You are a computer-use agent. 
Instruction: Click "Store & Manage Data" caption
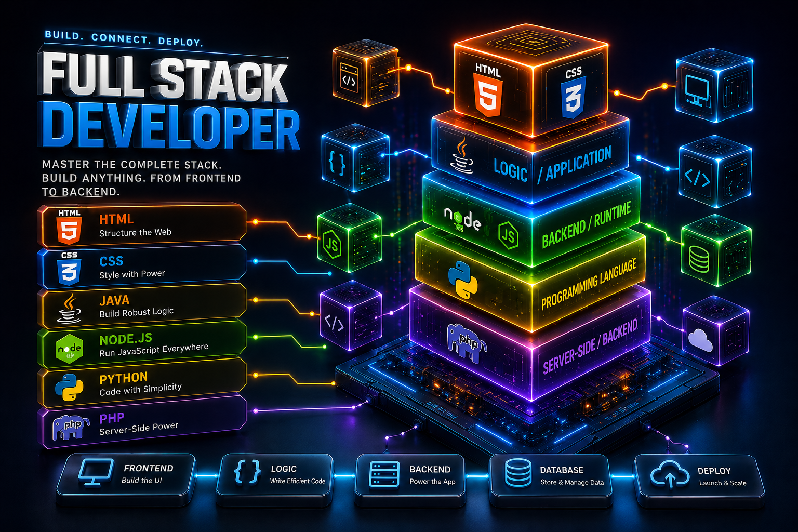tap(572, 483)
